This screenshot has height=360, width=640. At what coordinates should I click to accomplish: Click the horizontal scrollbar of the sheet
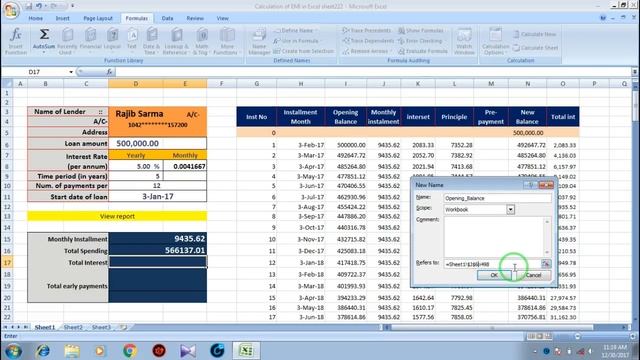492,327
